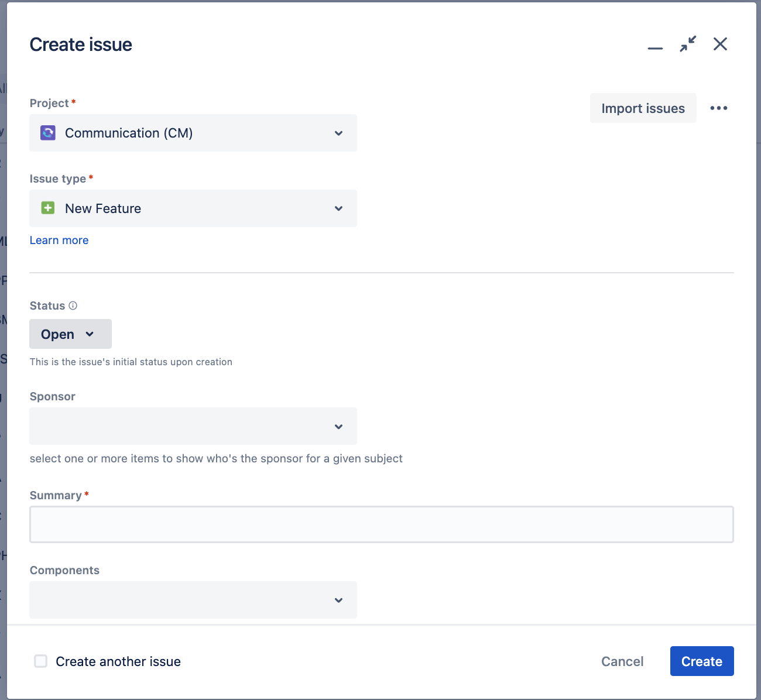Click the Create another issue label text
This screenshot has width=761, height=700.
pyautogui.click(x=118, y=661)
